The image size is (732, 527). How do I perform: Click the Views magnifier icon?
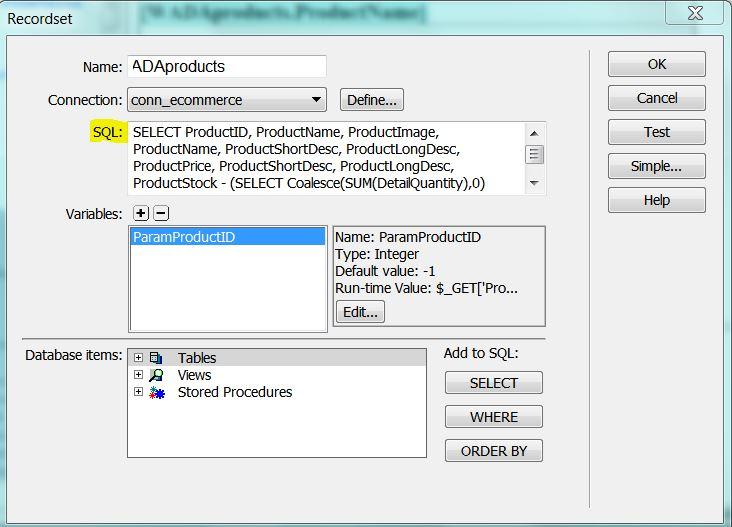pos(156,375)
